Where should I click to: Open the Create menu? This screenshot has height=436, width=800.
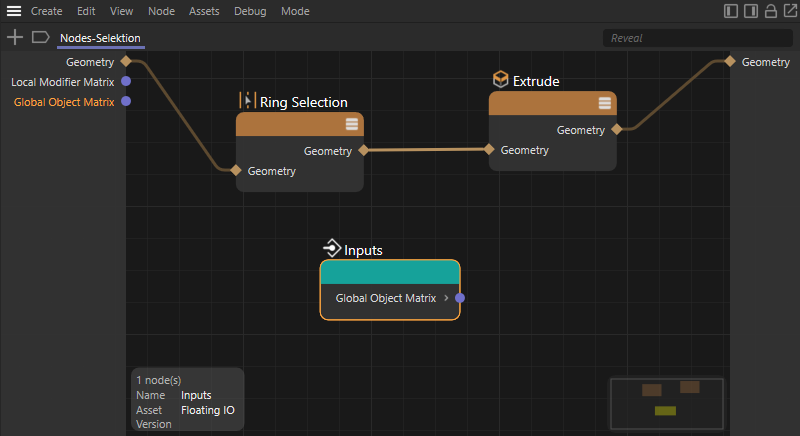point(46,11)
